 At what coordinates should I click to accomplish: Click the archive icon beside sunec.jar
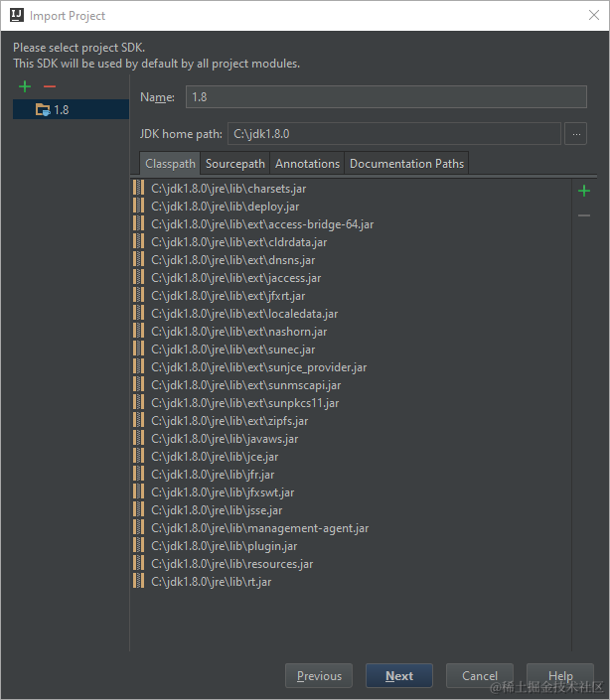138,349
